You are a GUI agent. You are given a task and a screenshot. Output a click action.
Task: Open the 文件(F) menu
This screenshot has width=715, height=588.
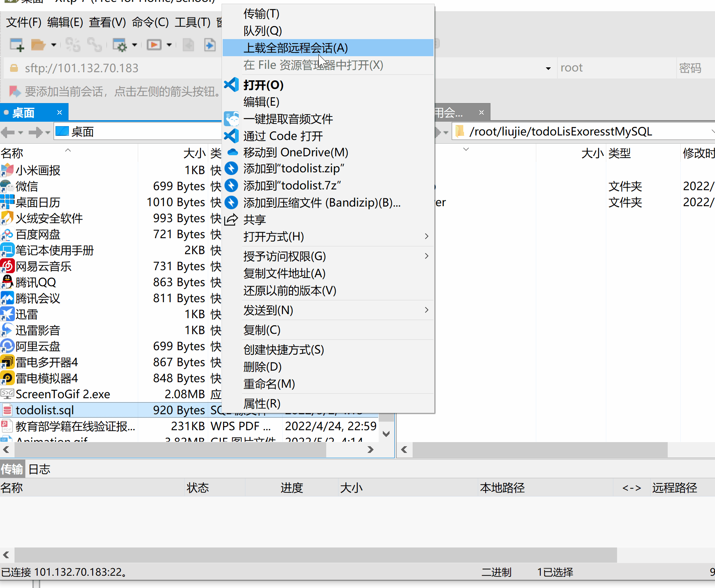(23, 22)
